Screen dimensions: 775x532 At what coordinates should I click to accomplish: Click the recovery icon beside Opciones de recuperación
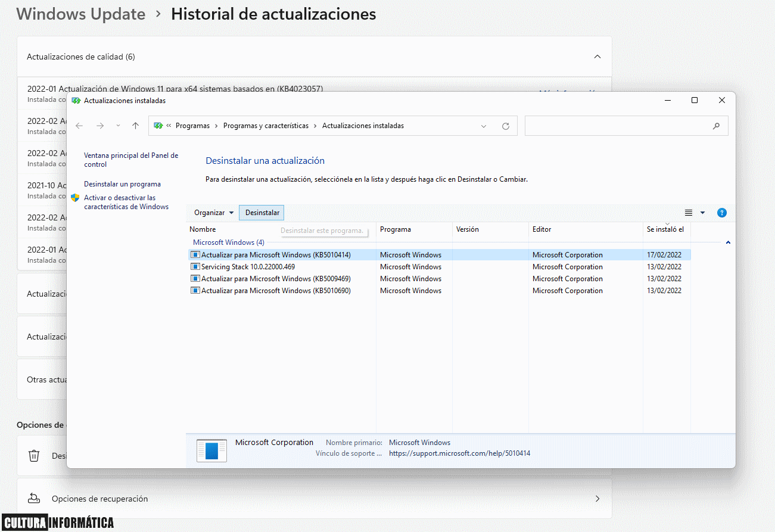[x=34, y=499]
